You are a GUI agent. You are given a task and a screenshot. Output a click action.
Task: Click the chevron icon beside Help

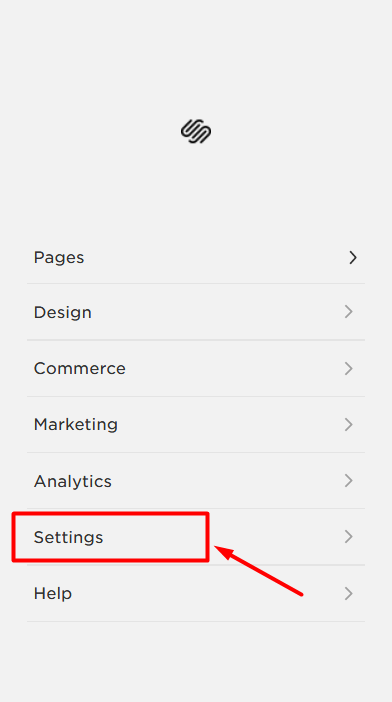[349, 594]
